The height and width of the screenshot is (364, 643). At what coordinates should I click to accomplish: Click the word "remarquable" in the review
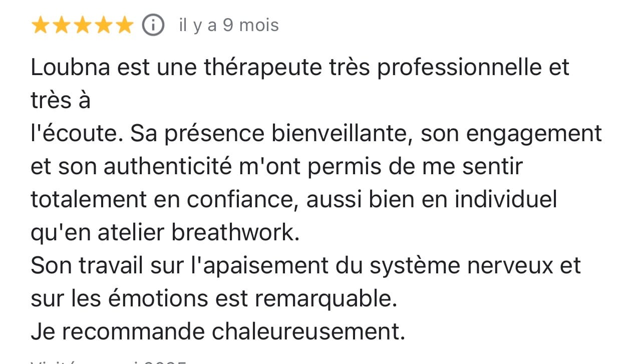coord(323,299)
